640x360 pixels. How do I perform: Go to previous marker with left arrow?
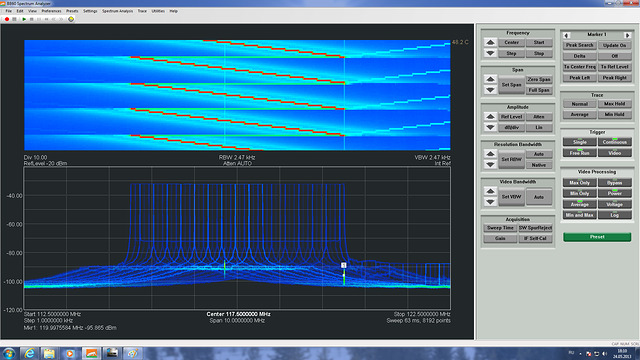tap(566, 35)
